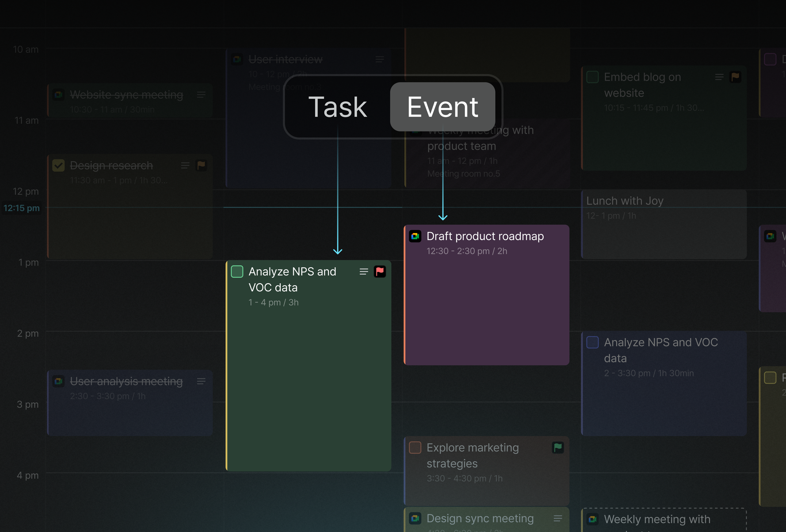The image size is (786, 532).
Task: Click the 12:15 pm current time marker
Action: pos(22,208)
